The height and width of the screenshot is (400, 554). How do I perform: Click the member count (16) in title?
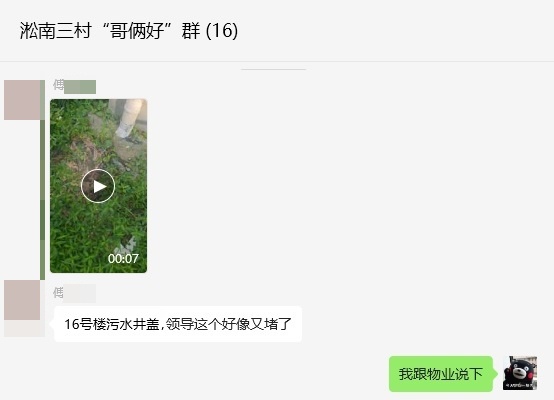(x=222, y=30)
